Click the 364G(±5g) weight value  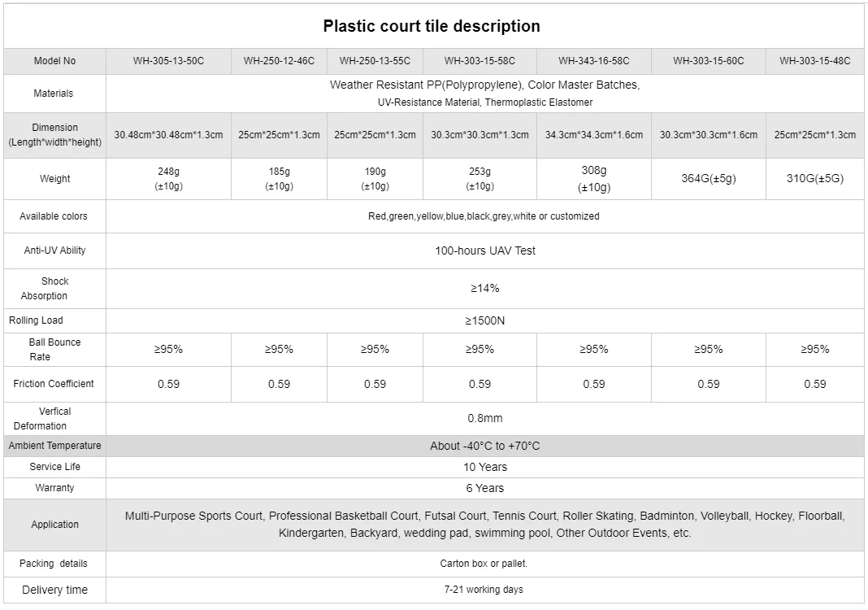click(x=708, y=179)
